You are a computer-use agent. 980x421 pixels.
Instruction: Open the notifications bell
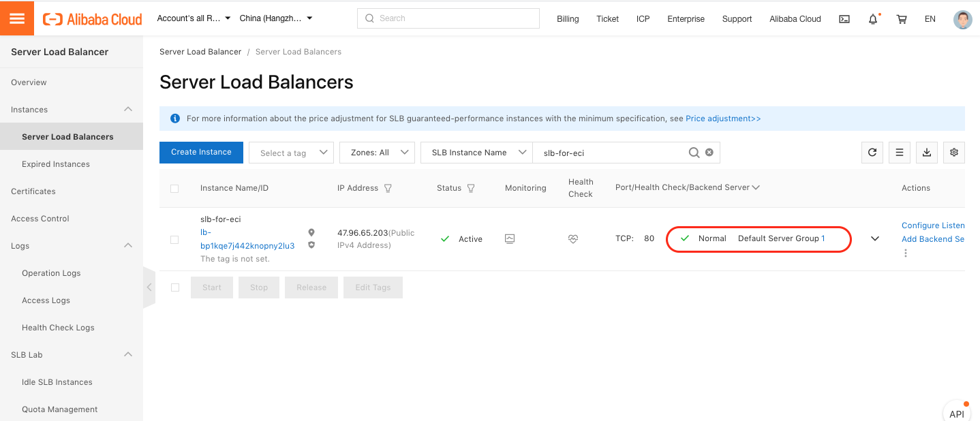pos(873,19)
